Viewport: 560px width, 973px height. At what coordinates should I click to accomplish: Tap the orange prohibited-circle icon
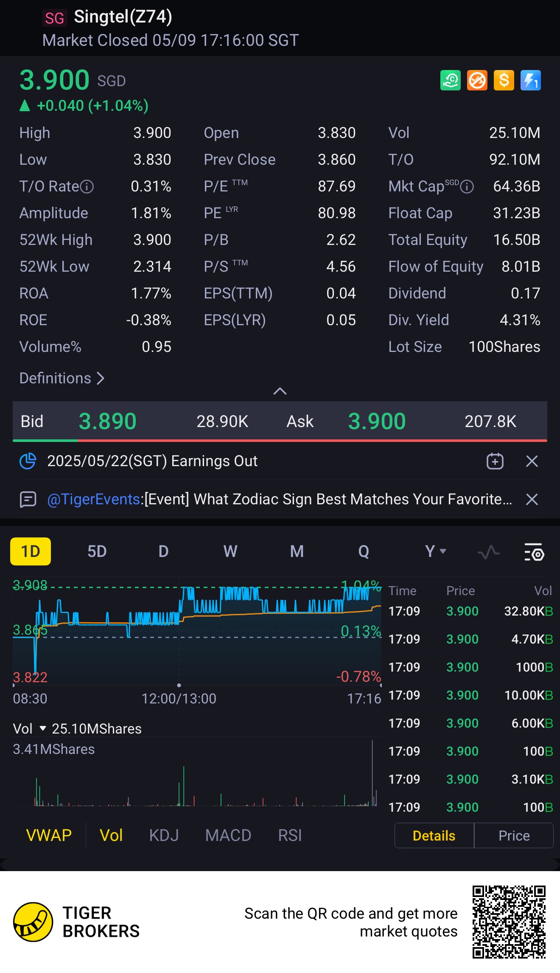[477, 80]
